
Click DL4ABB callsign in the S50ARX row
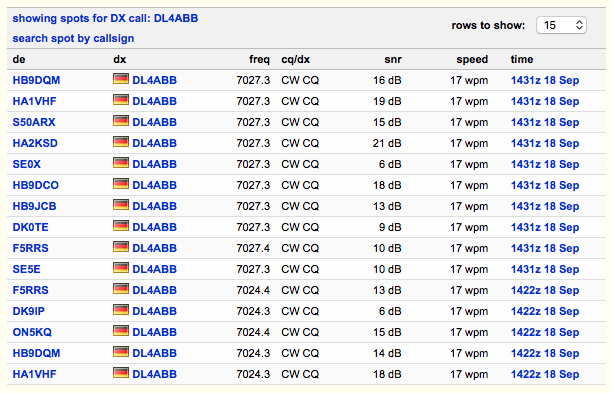coord(155,122)
